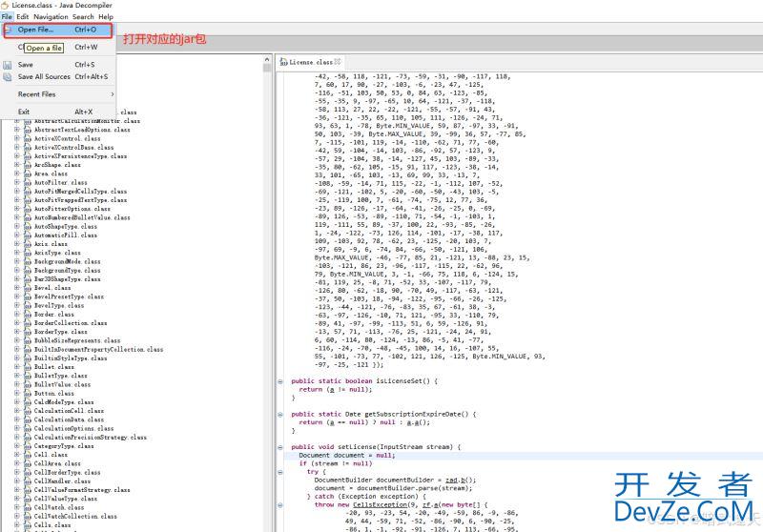Click the Save disk icon in File menu
Image resolution: width=763 pixels, height=532 pixels.
8,65
